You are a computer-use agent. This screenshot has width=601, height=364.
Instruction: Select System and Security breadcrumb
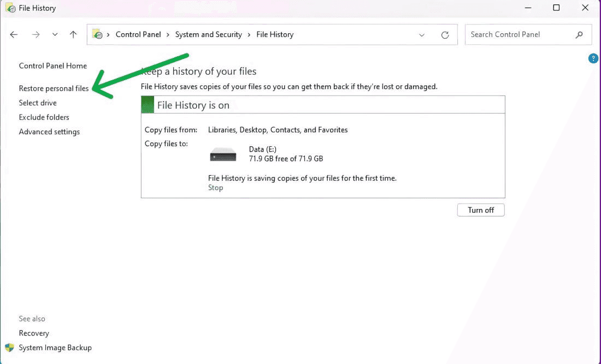[208, 34]
